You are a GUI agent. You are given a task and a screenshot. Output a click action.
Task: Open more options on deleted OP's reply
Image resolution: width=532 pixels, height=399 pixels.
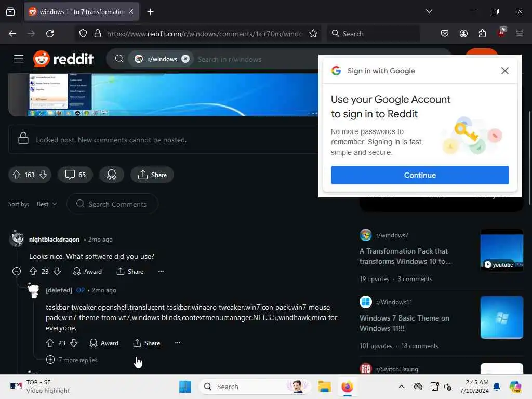click(178, 343)
